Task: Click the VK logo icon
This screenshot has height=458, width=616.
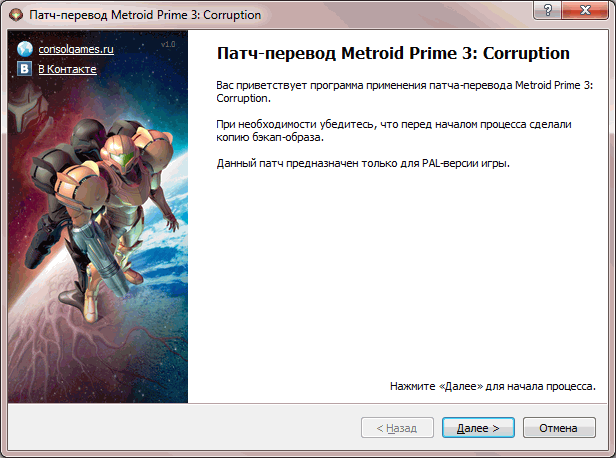Action: (24, 69)
